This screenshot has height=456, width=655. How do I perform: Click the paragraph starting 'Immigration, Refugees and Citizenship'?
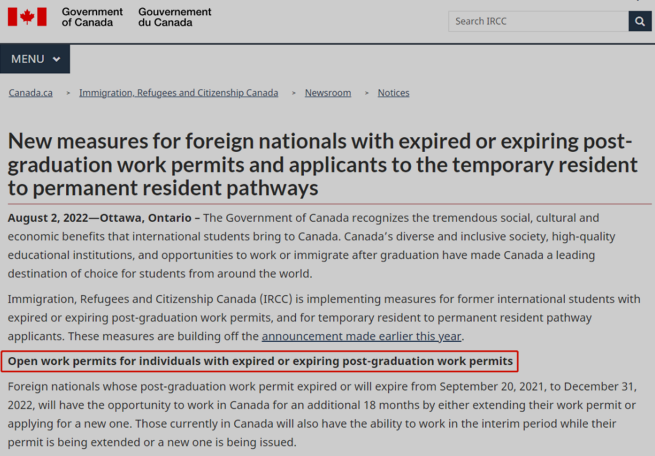(x=324, y=318)
